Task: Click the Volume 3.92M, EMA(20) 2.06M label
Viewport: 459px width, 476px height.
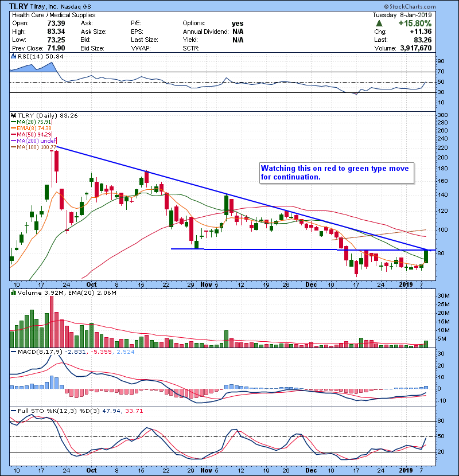Action: (67, 293)
